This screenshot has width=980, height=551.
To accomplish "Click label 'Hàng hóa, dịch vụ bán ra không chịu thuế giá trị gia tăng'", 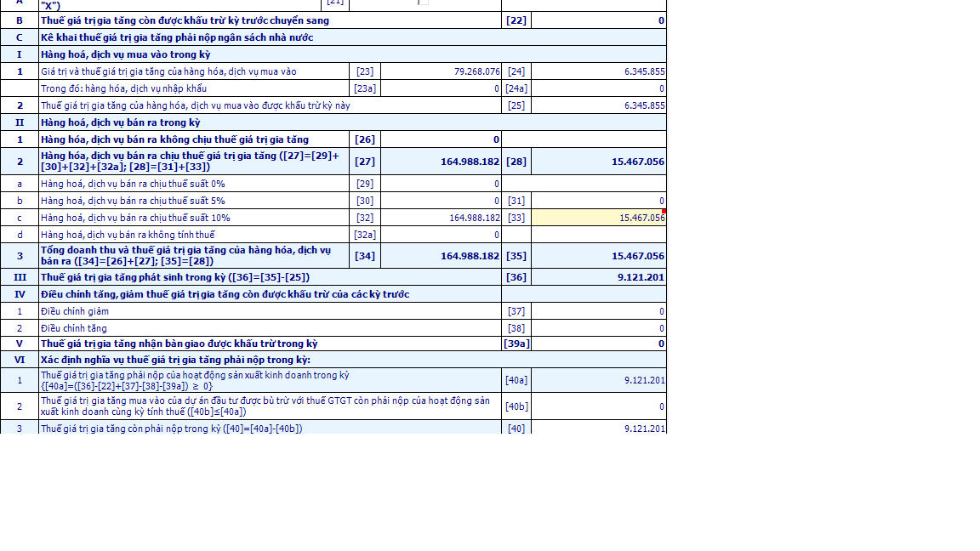I will pyautogui.click(x=174, y=139).
